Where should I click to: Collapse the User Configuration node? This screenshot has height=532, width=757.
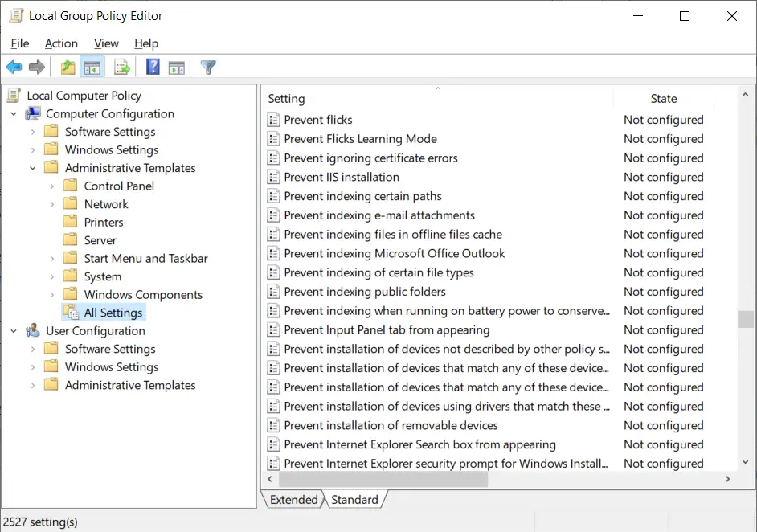(x=14, y=331)
